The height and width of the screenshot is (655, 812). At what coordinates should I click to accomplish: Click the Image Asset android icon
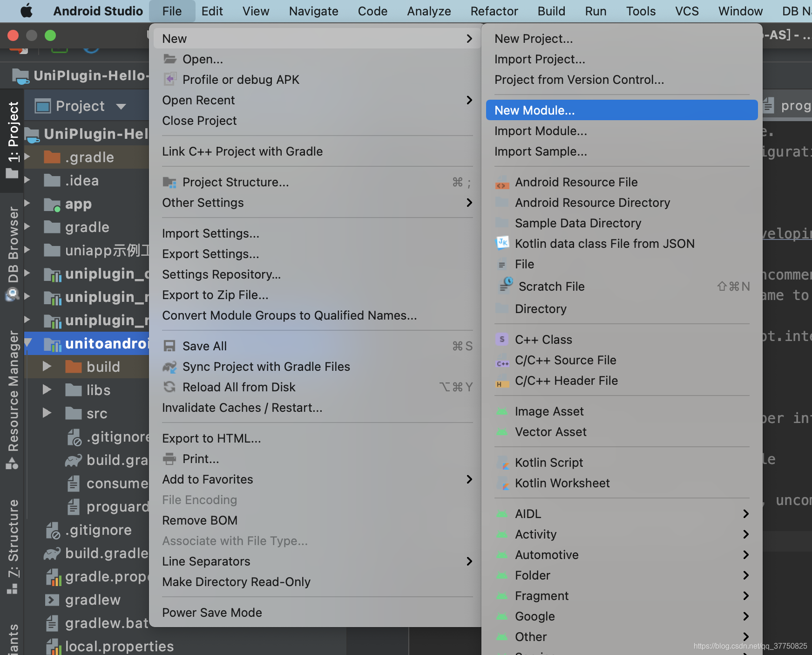coord(502,411)
